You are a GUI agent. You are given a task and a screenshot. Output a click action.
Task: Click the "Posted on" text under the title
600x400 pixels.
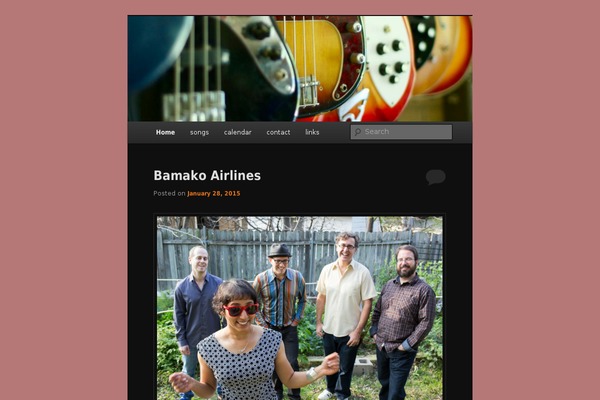point(170,194)
